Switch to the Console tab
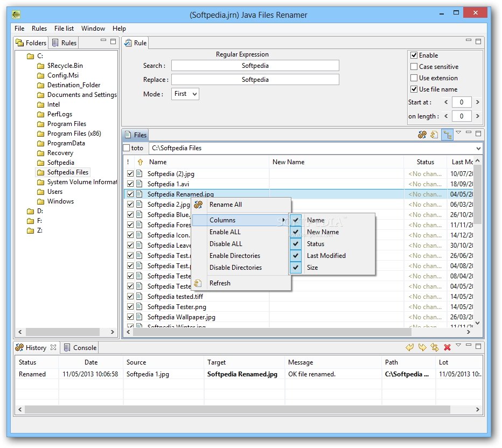The image size is (502, 448). coord(80,347)
